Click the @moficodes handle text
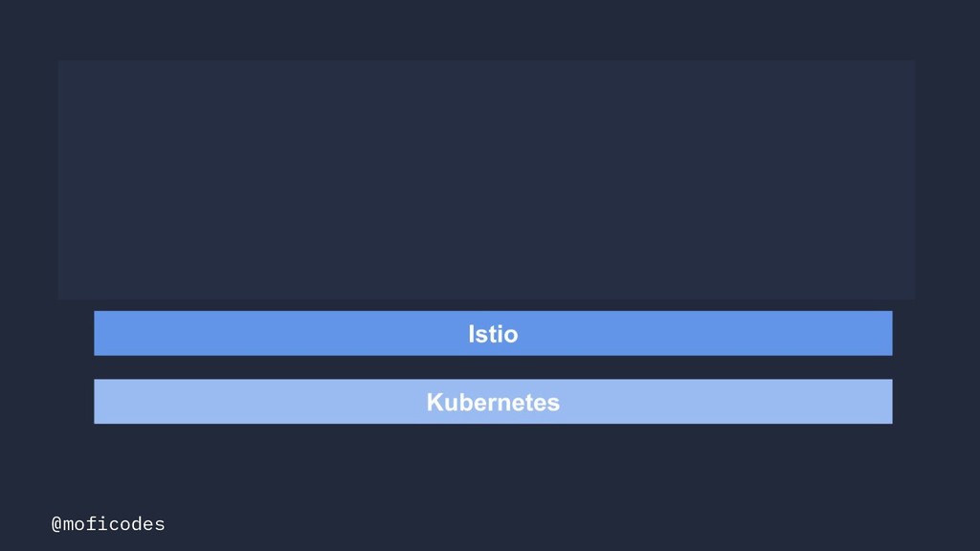The width and height of the screenshot is (980, 551). click(108, 523)
